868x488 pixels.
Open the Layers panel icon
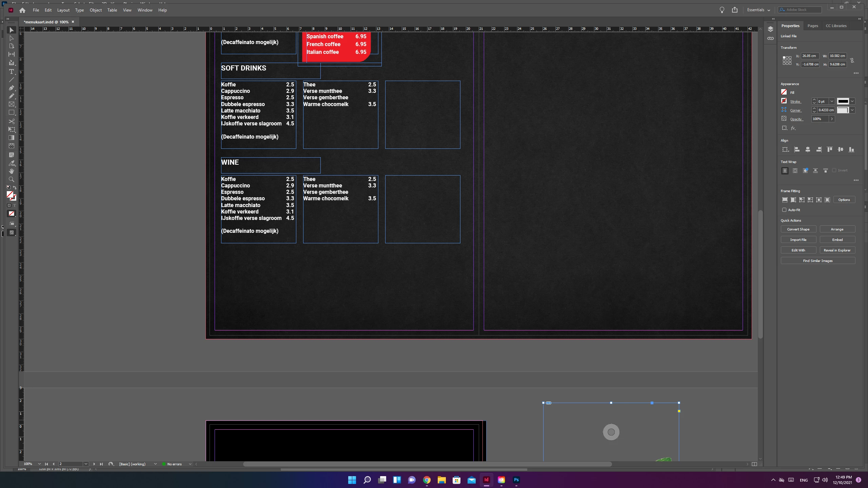click(x=770, y=29)
